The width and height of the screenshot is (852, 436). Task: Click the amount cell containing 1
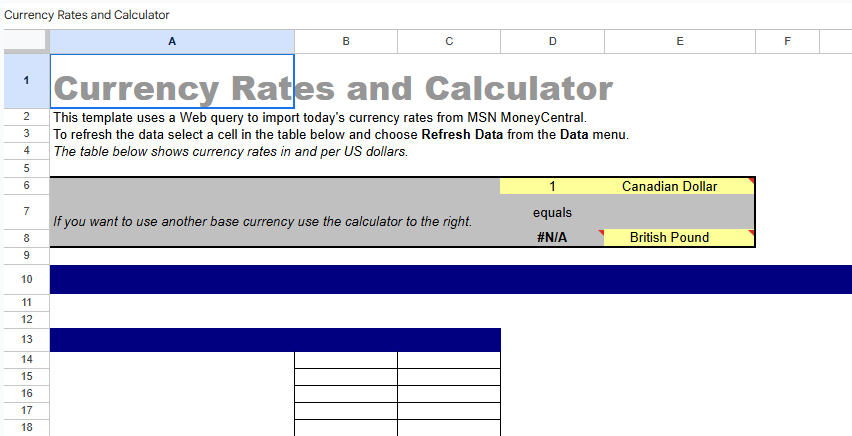click(x=552, y=186)
